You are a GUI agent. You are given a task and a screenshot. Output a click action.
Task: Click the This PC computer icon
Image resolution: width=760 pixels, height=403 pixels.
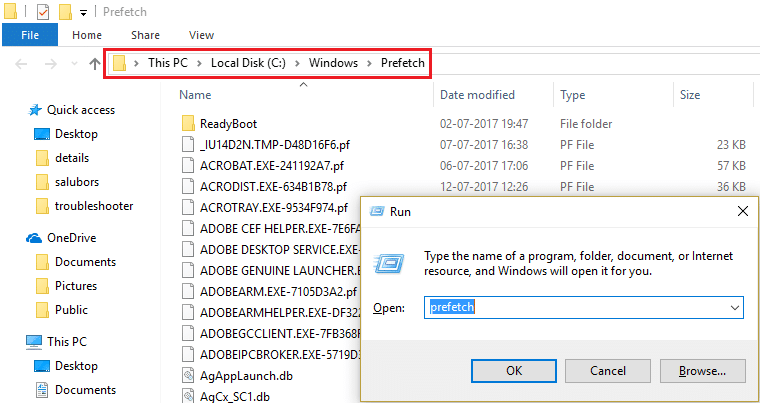pos(34,342)
